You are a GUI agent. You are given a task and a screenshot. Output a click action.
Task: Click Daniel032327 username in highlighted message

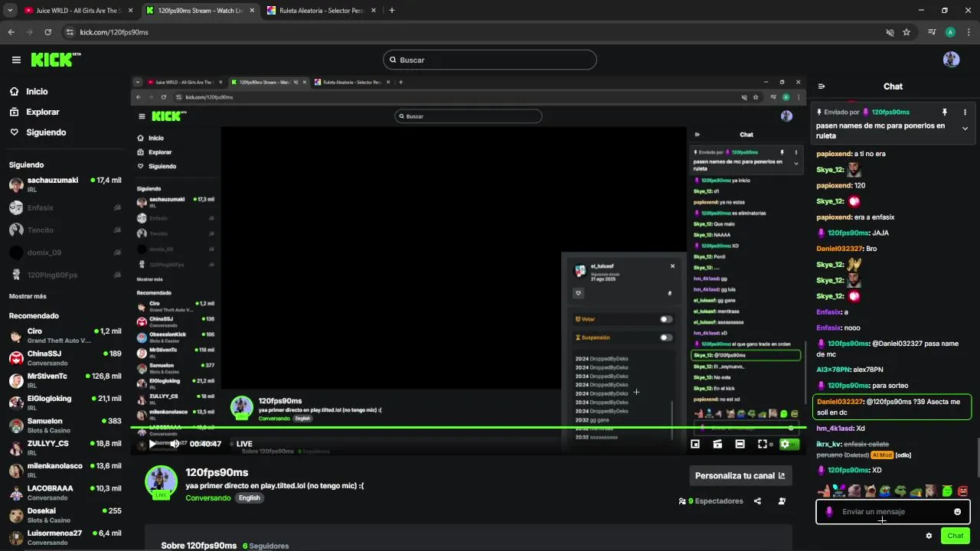pos(840,402)
